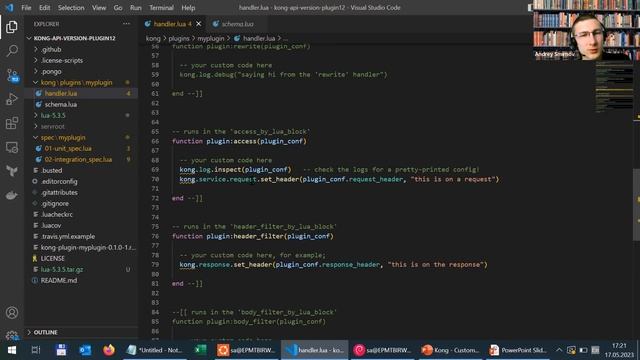Open the Selection menu
The image size is (640, 360).
coord(71,8)
